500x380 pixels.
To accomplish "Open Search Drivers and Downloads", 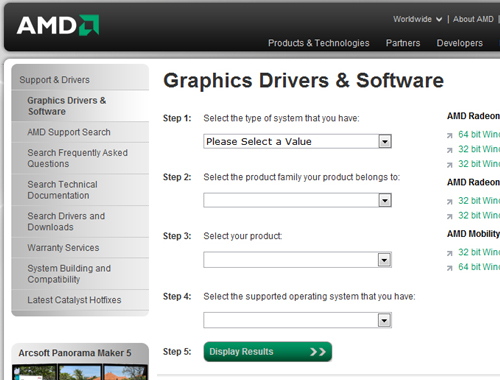I will (80, 221).
